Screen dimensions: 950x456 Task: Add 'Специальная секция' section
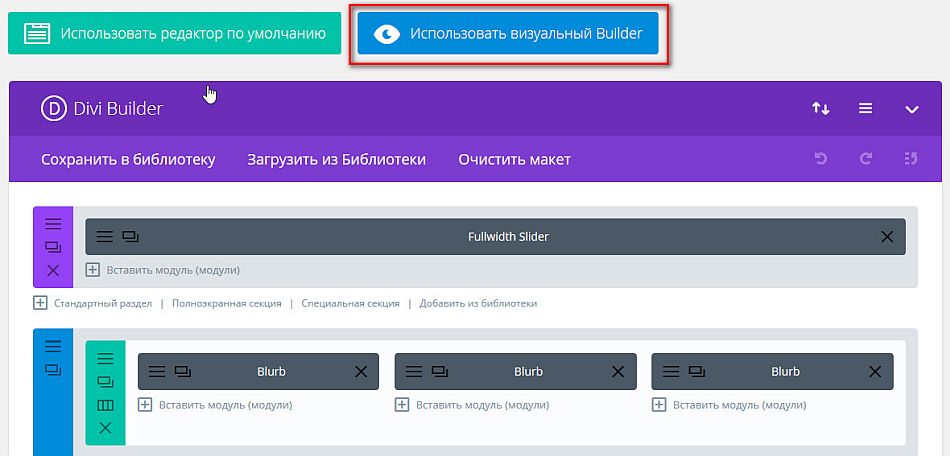(351, 303)
